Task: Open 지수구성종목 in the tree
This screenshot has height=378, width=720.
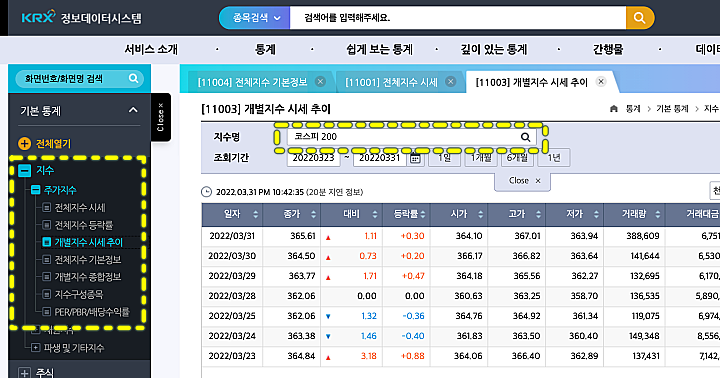Action: 79,294
